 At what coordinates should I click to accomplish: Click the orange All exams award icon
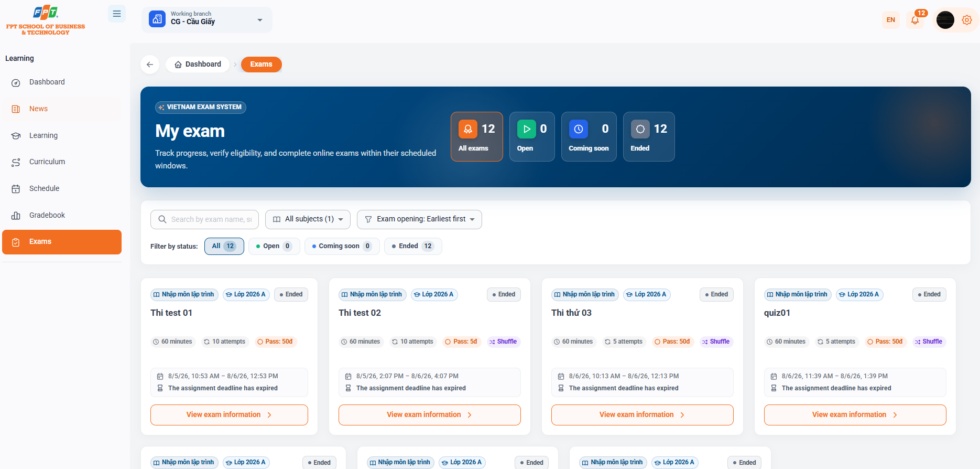click(468, 129)
